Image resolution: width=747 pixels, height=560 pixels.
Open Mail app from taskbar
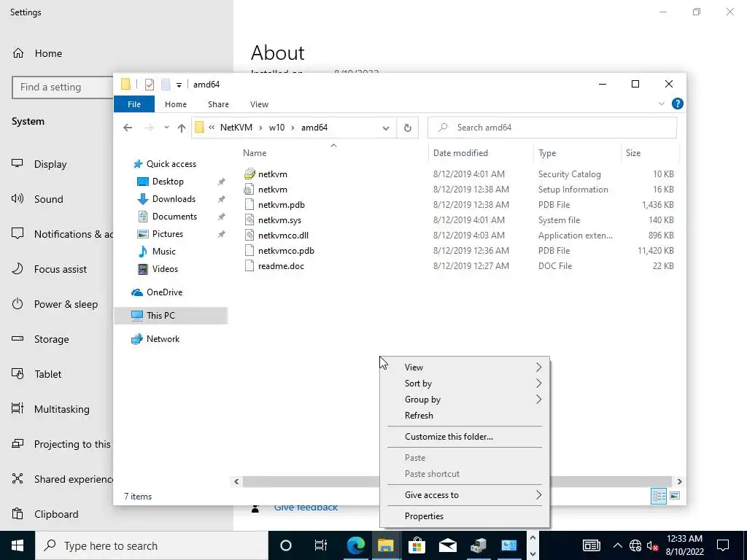[x=447, y=545]
